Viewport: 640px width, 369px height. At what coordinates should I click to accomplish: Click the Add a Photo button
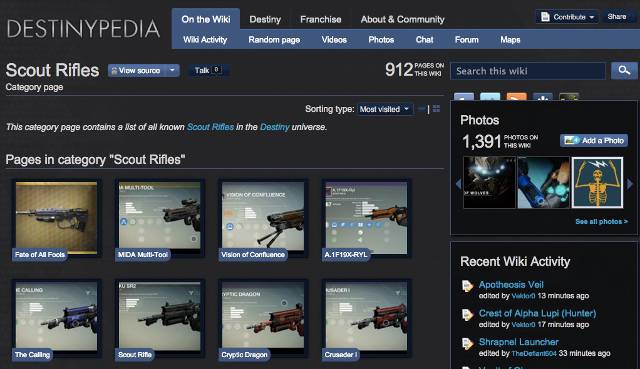click(594, 140)
